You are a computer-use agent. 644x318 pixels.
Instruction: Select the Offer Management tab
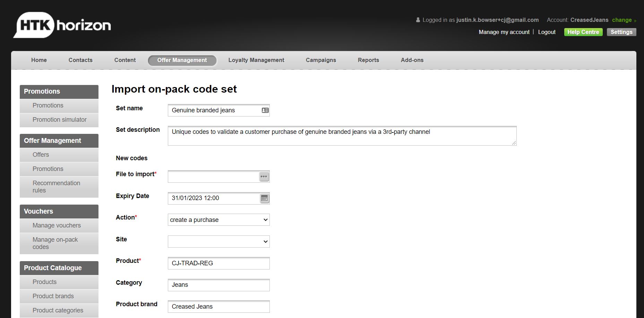pos(182,60)
